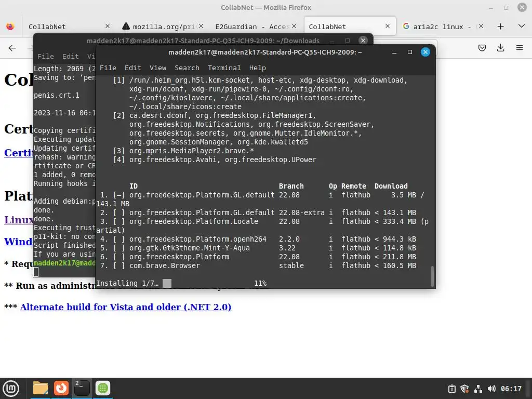
Task: Click the pinned Firefox tab icon
Action: pyautogui.click(x=10, y=26)
